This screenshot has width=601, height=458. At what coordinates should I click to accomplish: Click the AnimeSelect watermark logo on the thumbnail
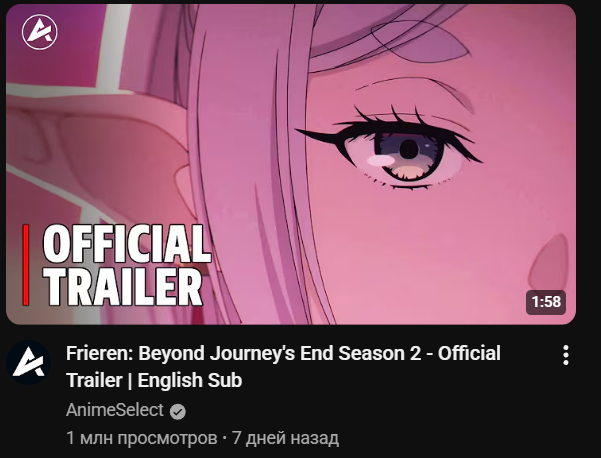(39, 32)
